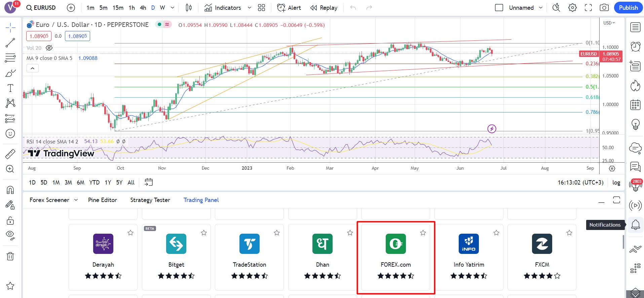644x298 pixels.
Task: Open the USD currency dropdown
Action: pyautogui.click(x=609, y=23)
